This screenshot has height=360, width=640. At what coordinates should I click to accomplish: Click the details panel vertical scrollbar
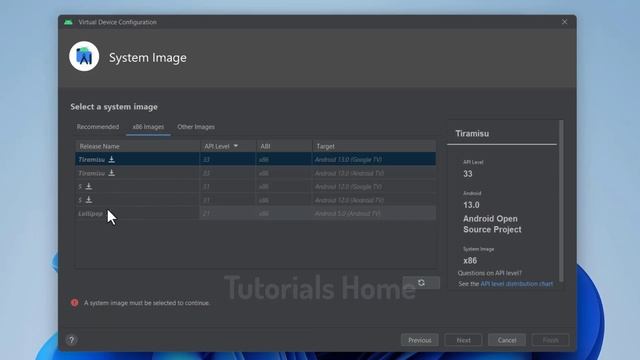click(x=561, y=201)
